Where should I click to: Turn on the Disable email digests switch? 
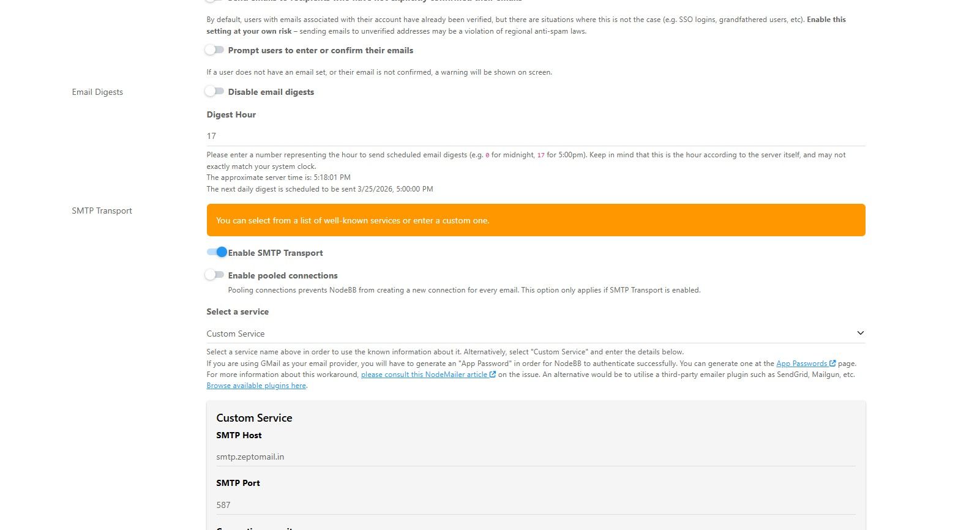tap(214, 92)
